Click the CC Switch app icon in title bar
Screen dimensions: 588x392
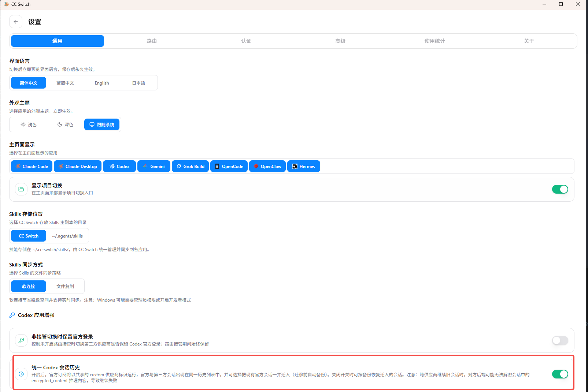6,4
